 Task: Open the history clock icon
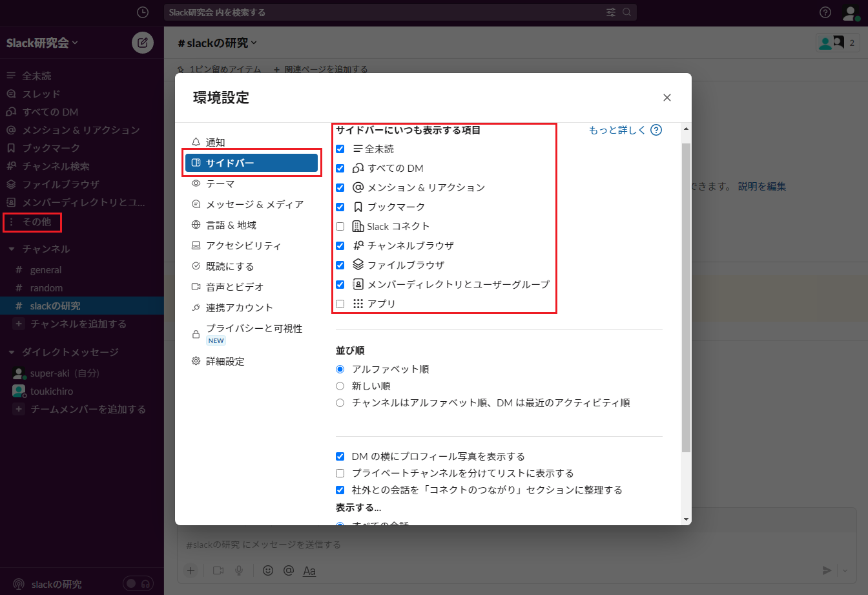click(x=143, y=12)
